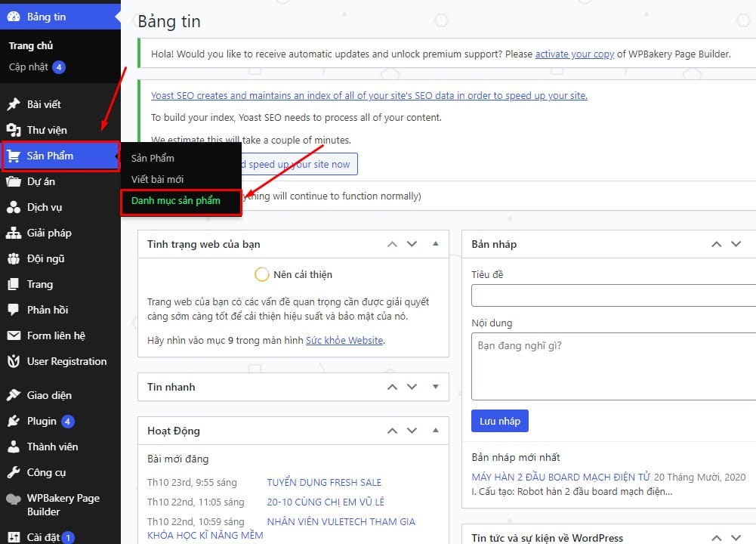Viewport: 756px width, 544px height.
Task: Open the TUYỂN DỤNG FRESH SALE post link
Action: 324,482
